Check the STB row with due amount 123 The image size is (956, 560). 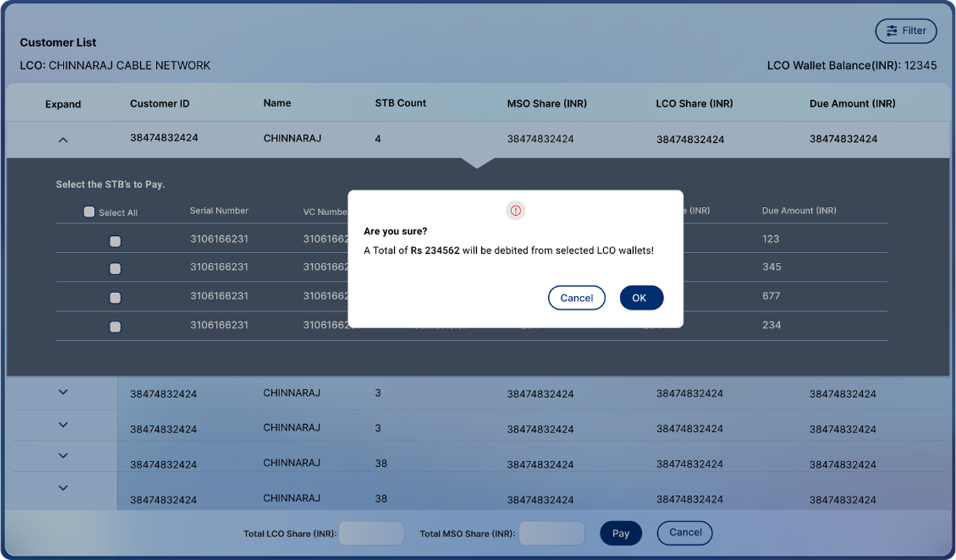tap(115, 241)
